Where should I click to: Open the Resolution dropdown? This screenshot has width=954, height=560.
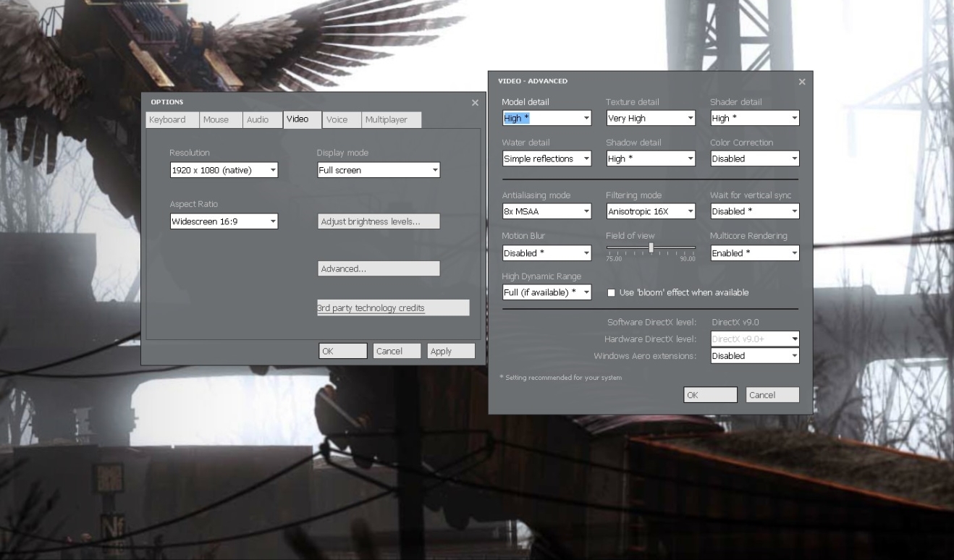coord(224,171)
